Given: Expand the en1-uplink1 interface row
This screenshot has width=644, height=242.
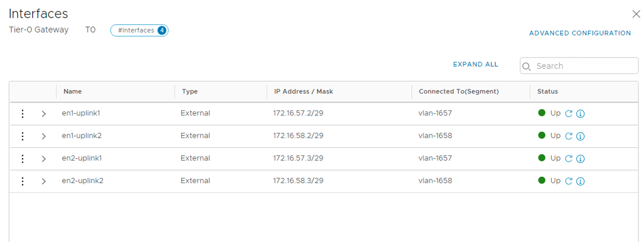Looking at the screenshot, I should [44, 113].
